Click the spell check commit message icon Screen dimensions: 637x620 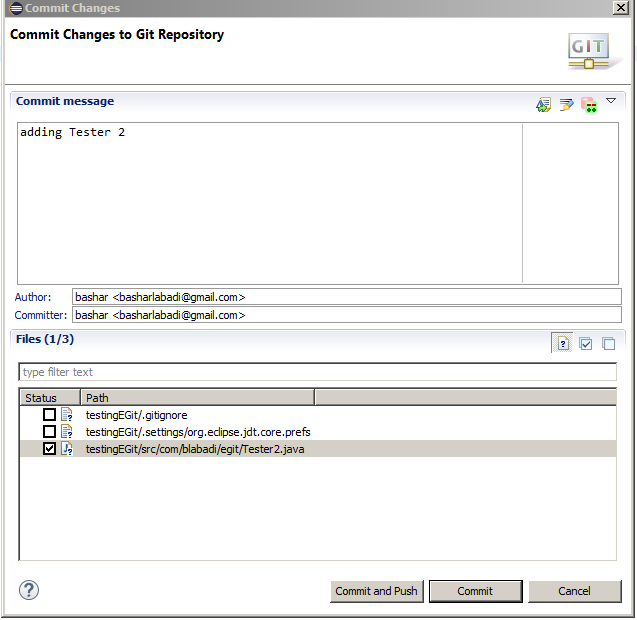click(x=544, y=105)
